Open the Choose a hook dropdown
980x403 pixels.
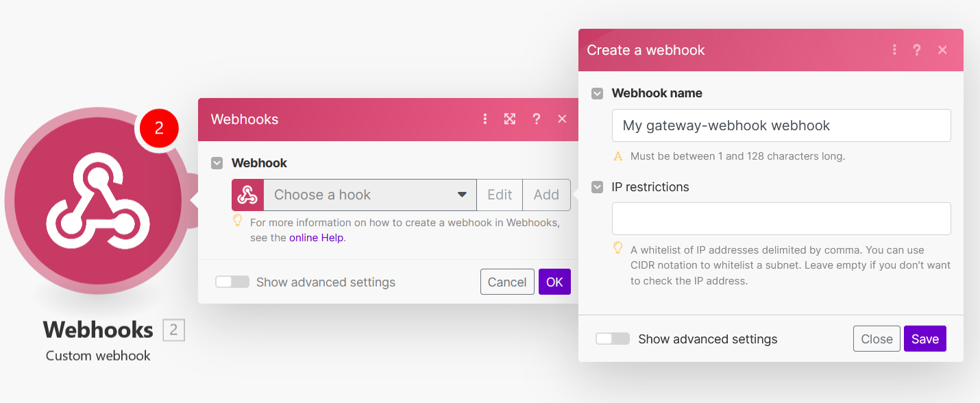370,195
